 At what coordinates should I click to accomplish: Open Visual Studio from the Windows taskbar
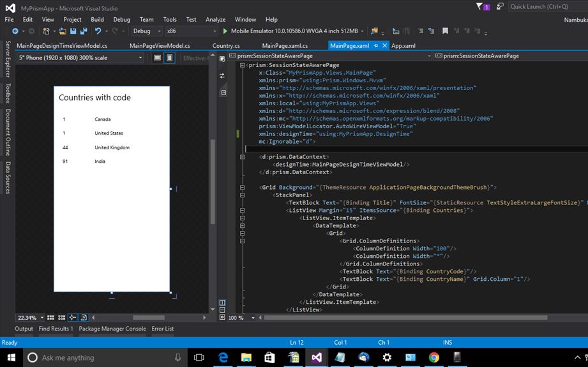pos(317,357)
